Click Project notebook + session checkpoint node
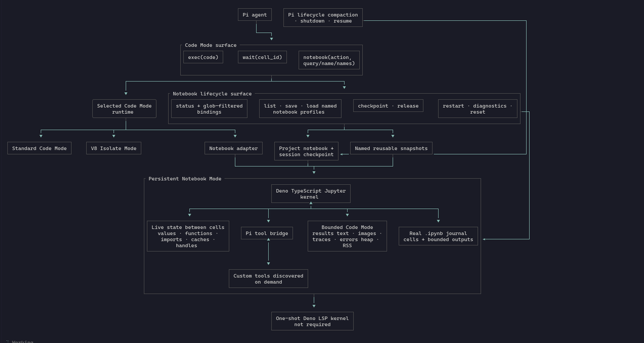The height and width of the screenshot is (343, 644). [x=306, y=151]
